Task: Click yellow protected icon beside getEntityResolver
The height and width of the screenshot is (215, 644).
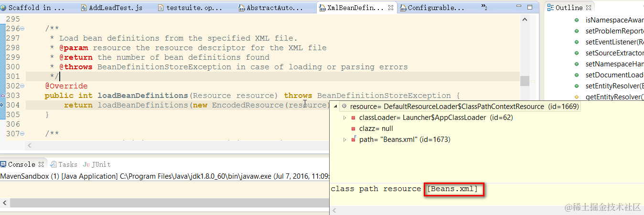Action: (x=576, y=97)
